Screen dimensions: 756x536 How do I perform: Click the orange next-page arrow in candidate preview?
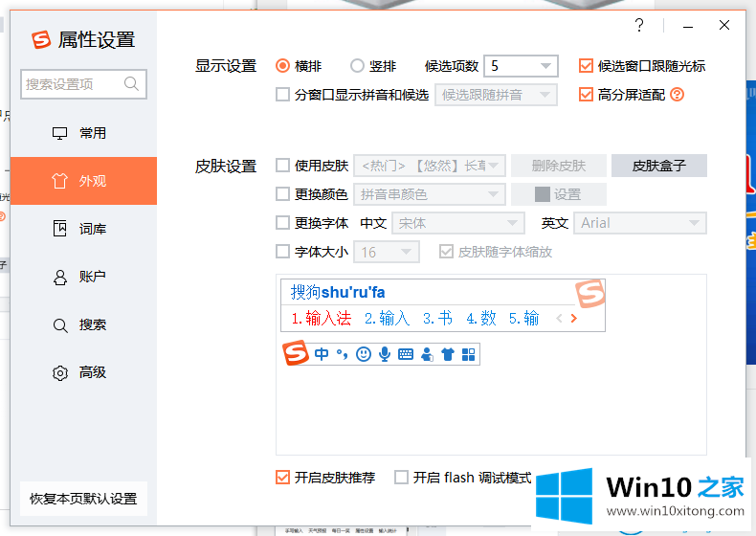pyautogui.click(x=574, y=319)
